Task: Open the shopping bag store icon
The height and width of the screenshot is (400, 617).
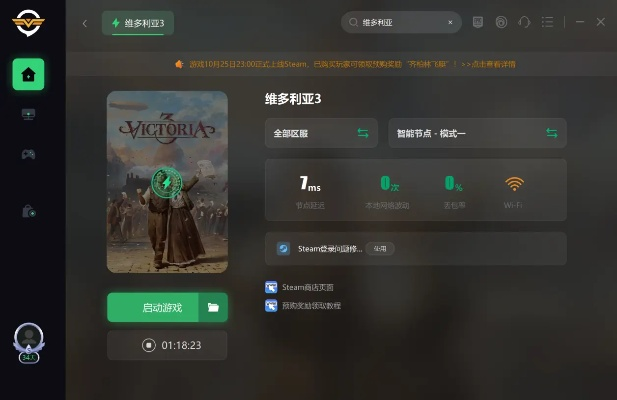Action: pyautogui.click(x=29, y=211)
